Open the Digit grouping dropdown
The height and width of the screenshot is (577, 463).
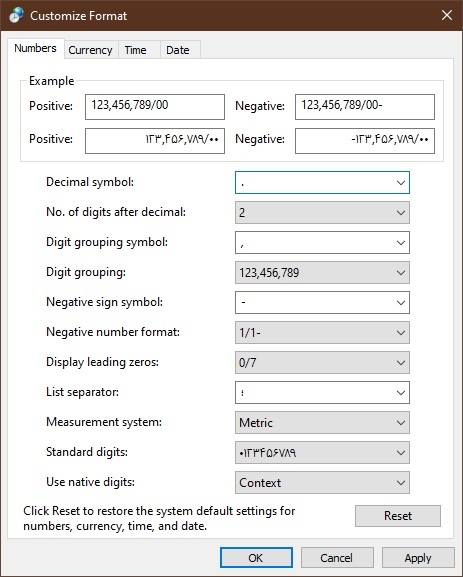[x=322, y=272]
